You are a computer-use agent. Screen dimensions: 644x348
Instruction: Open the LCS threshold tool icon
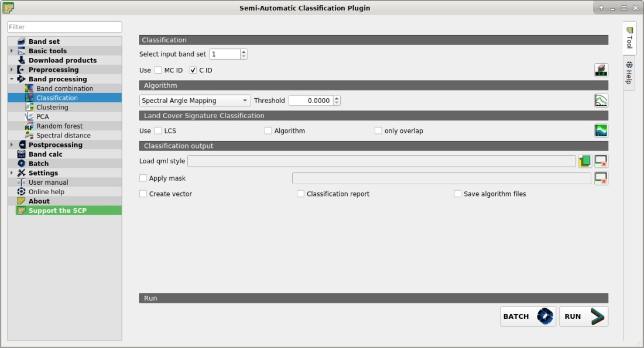tap(601, 131)
